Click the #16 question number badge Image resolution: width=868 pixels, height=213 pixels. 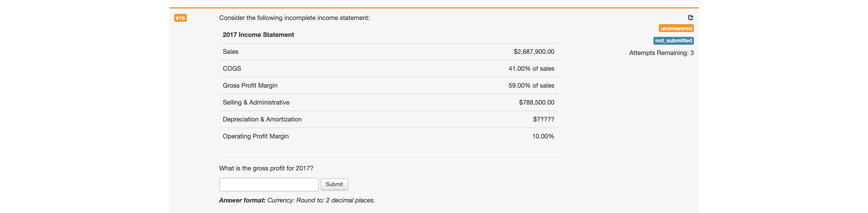[x=180, y=18]
